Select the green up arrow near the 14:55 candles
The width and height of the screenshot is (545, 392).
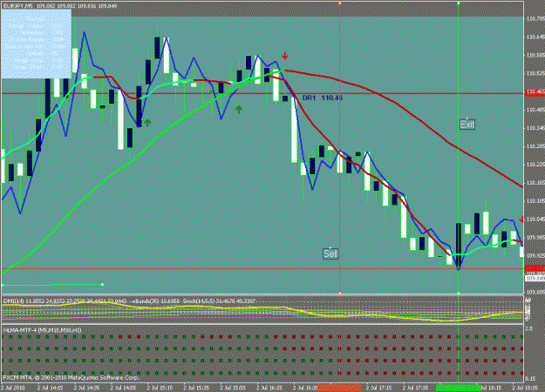147,123
